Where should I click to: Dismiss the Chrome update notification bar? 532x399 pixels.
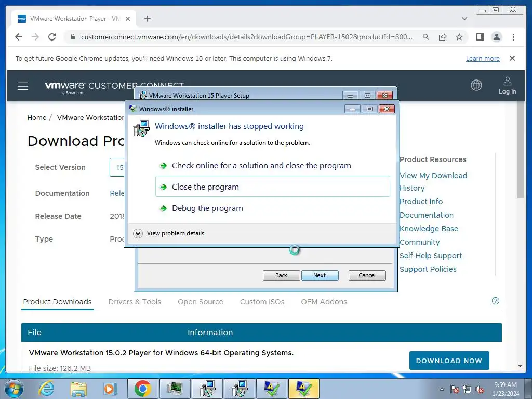tap(512, 58)
